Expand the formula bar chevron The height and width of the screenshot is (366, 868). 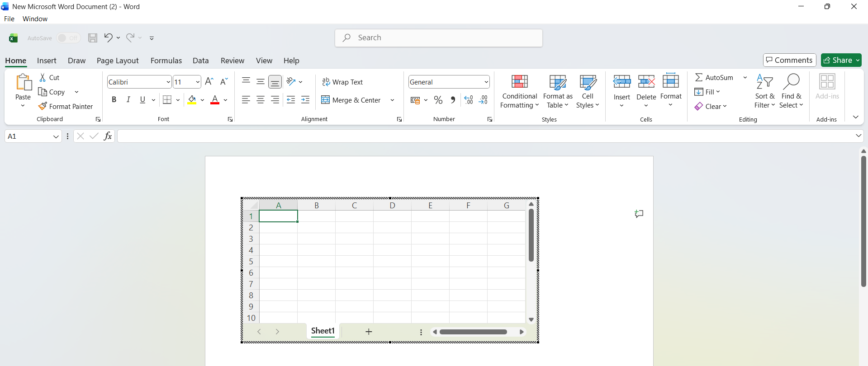(859, 136)
